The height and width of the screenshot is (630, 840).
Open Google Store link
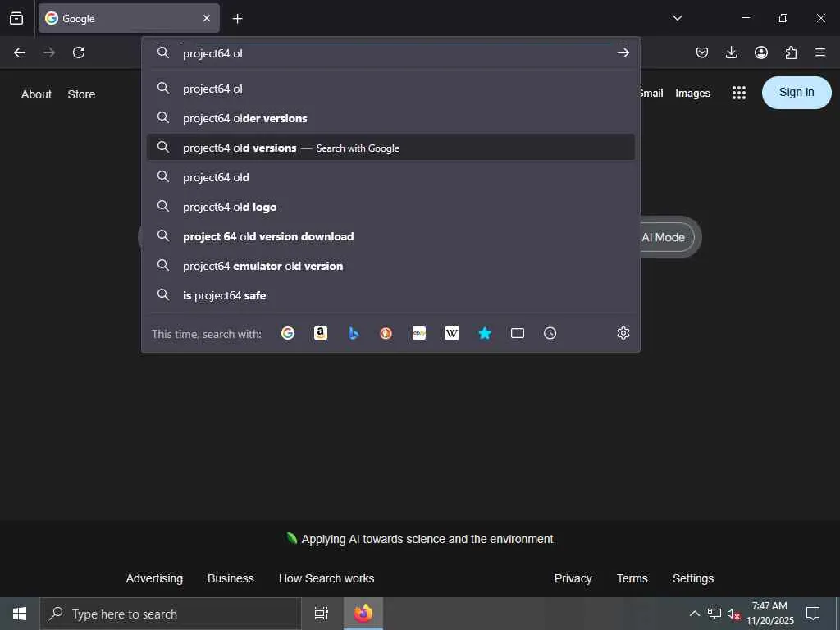tap(81, 94)
